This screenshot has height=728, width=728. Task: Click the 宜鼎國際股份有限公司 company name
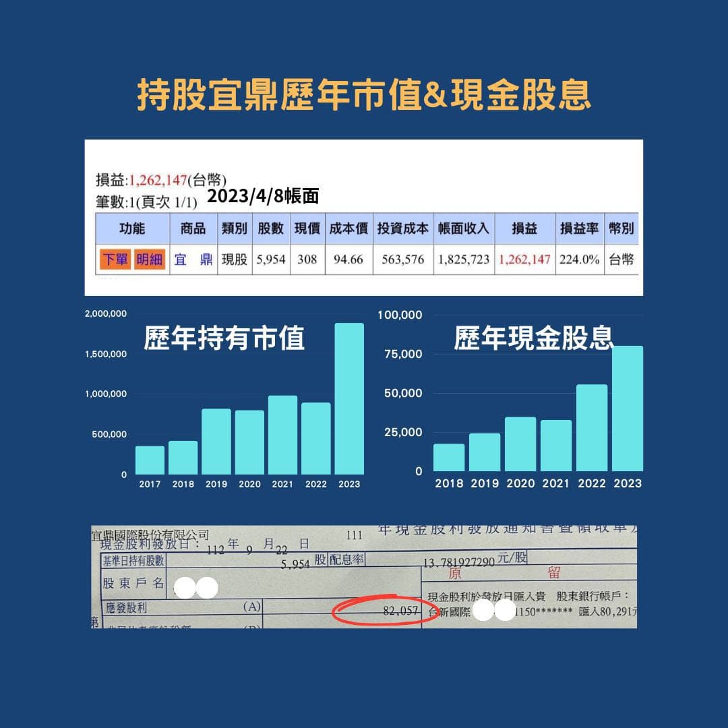[x=150, y=535]
